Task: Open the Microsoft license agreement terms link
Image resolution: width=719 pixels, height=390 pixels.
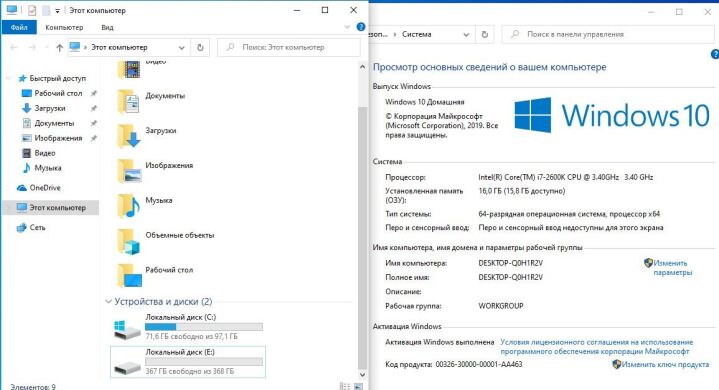Action: [596, 346]
